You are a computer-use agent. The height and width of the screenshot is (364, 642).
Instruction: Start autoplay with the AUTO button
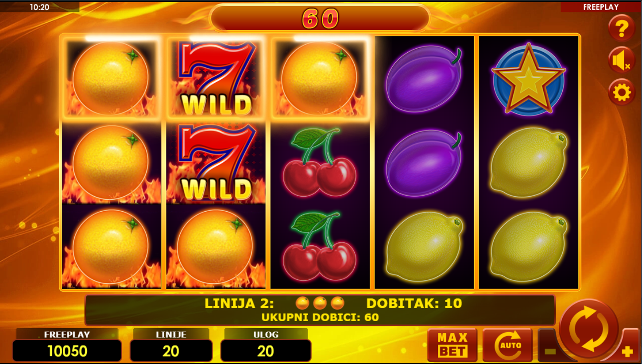click(x=507, y=345)
